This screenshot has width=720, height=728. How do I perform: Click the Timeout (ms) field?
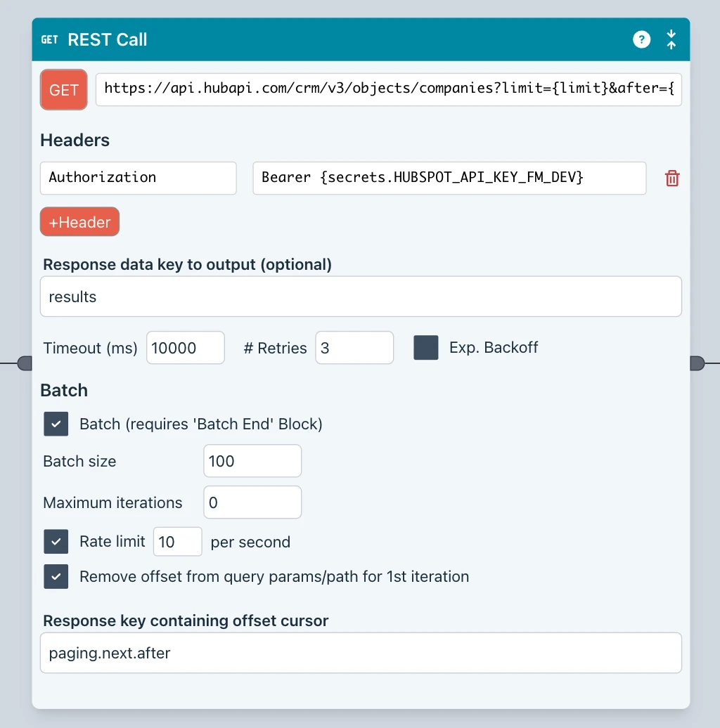pos(185,348)
